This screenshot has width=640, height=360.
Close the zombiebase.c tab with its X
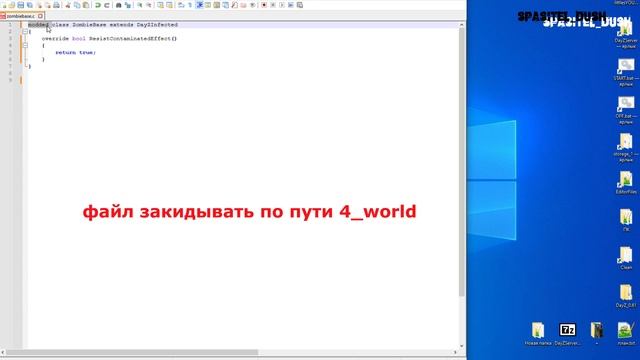[x=40, y=16]
